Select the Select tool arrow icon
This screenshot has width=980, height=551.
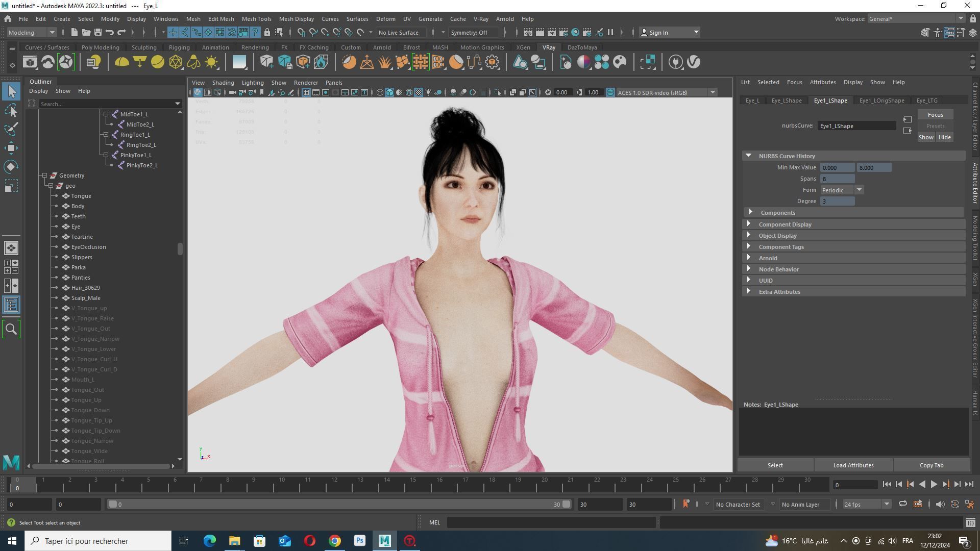tap(11, 91)
